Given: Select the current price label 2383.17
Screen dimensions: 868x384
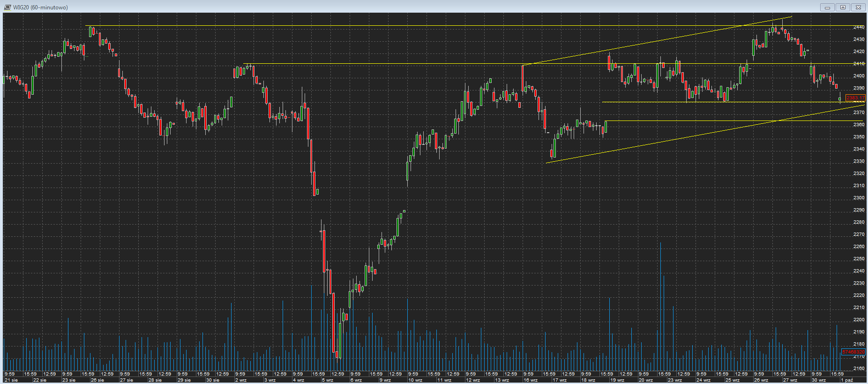Looking at the screenshot, I should click(x=855, y=98).
